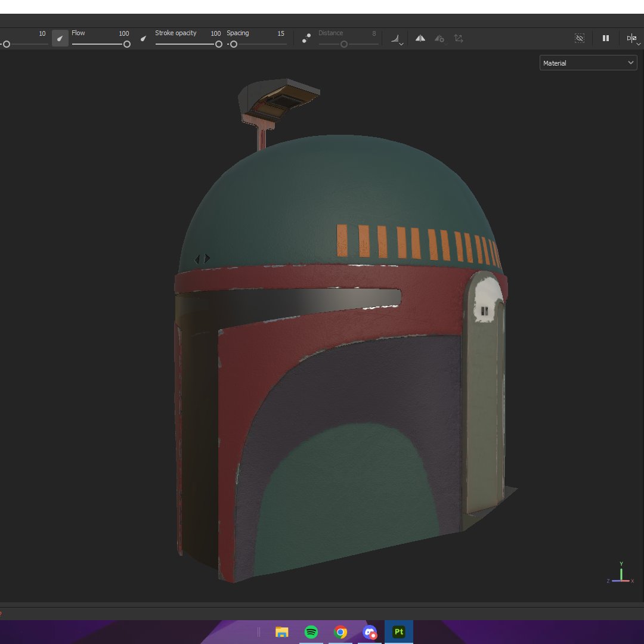The image size is (644, 644).
Task: Toggle the symmetry icon
Action: [x=420, y=38]
